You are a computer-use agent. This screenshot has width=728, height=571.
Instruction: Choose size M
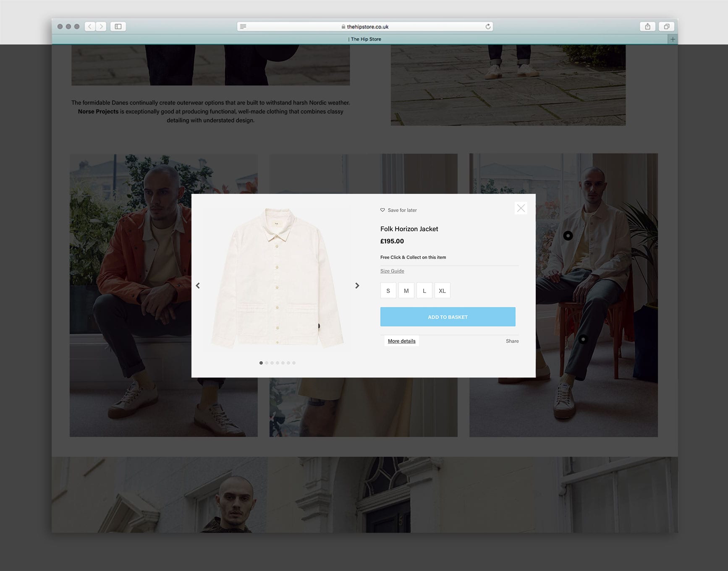[406, 290]
